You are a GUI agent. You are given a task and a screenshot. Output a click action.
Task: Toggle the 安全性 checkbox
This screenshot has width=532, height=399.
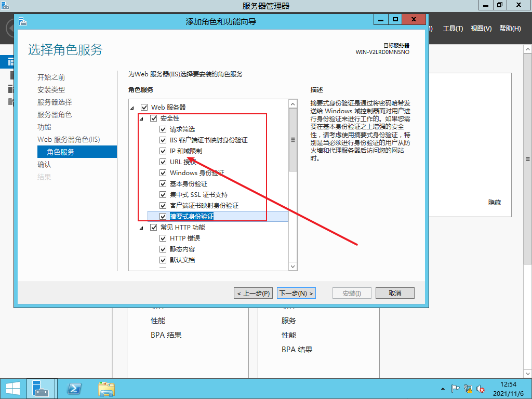pos(154,118)
